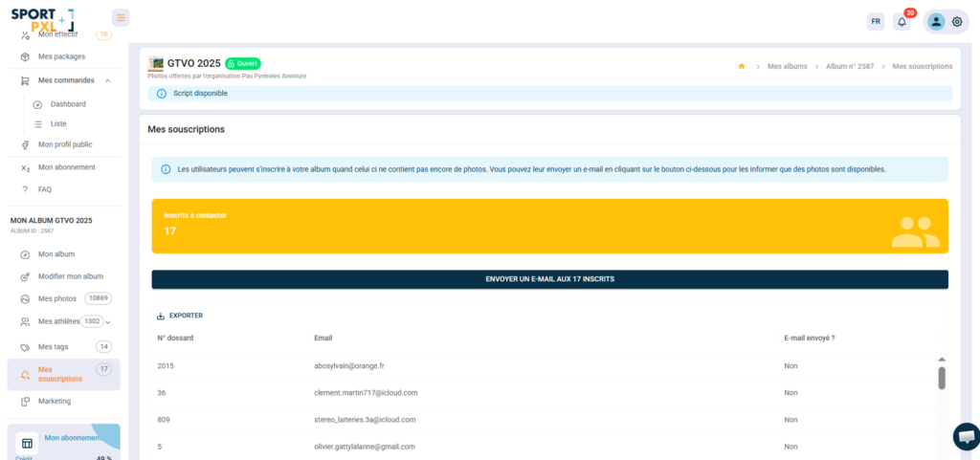Open the chat support bubble icon

(966, 436)
